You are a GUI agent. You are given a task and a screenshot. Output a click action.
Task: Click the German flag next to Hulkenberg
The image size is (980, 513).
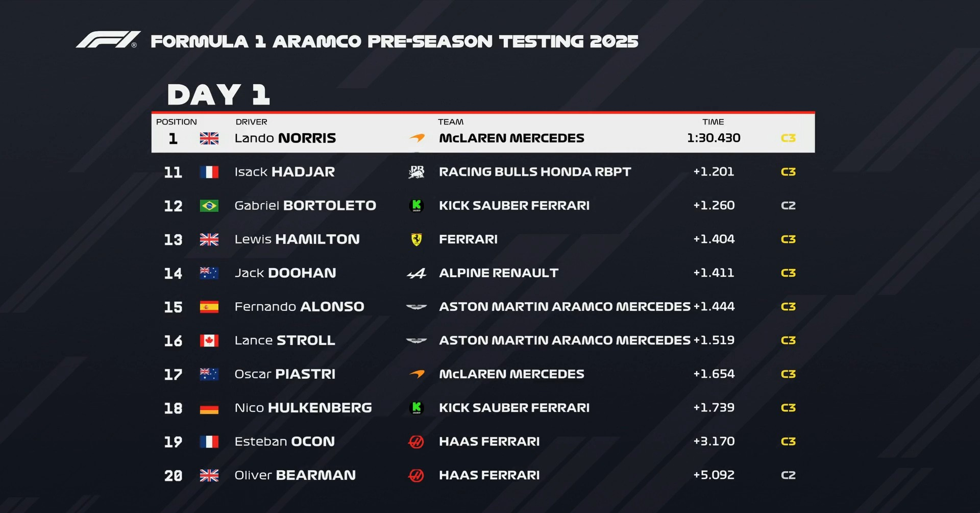[209, 408]
